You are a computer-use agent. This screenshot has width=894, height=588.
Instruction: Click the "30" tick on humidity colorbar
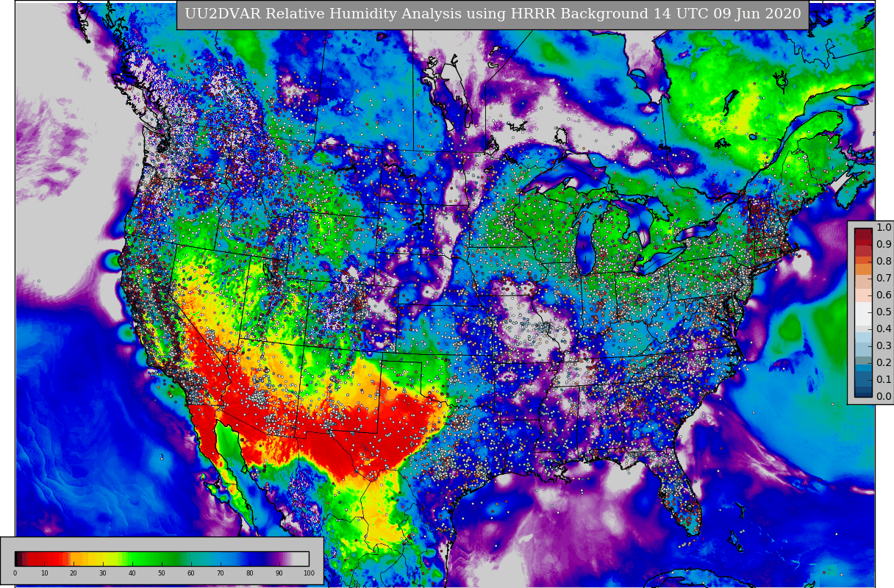(x=103, y=573)
